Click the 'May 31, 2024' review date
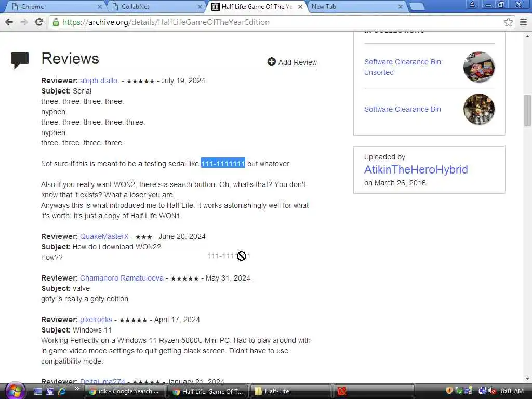This screenshot has height=399, width=532. pos(228,278)
